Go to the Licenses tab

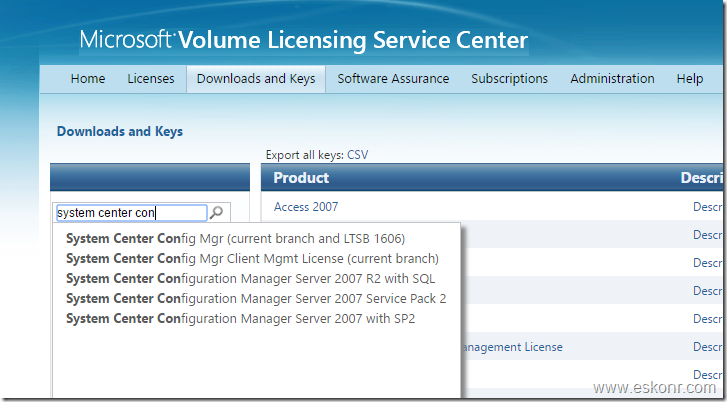[x=151, y=79]
